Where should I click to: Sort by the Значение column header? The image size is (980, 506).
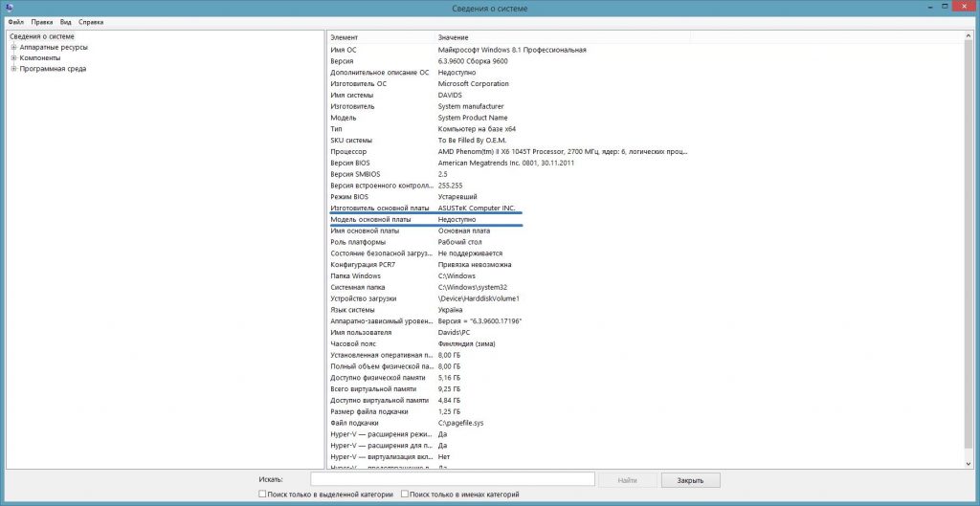pyautogui.click(x=456, y=36)
